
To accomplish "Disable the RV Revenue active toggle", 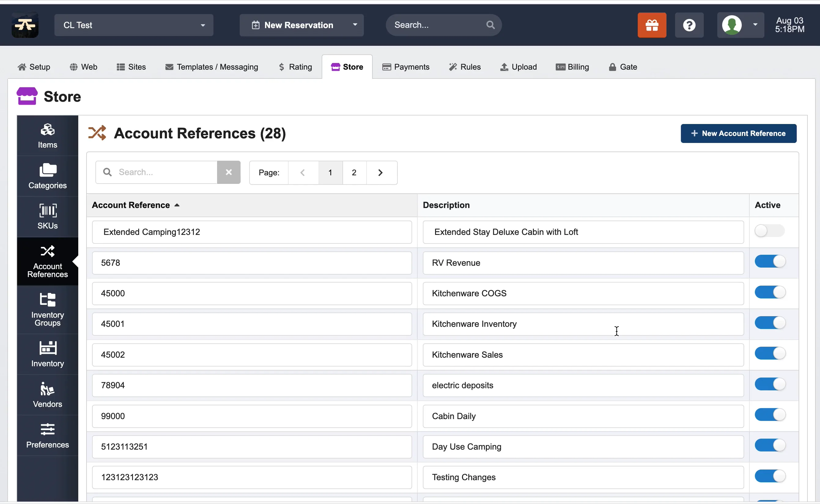I will tap(769, 262).
